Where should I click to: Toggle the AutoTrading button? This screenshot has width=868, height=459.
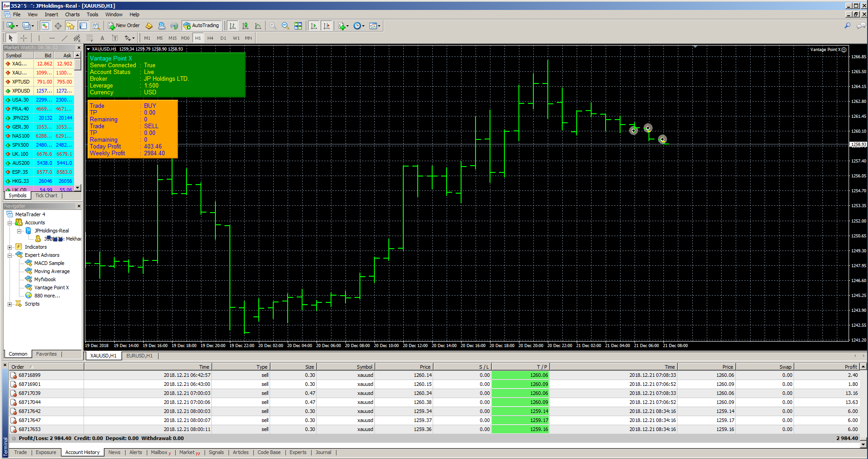tap(201, 26)
